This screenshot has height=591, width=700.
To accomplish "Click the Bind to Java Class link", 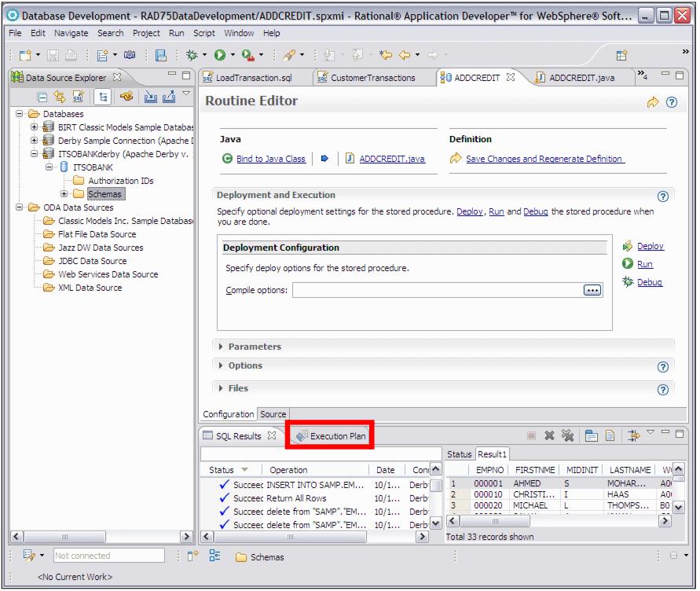I will click(x=270, y=159).
